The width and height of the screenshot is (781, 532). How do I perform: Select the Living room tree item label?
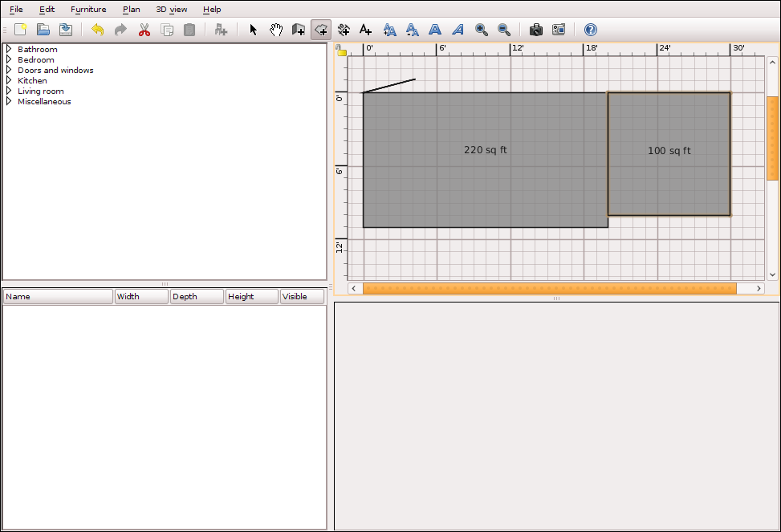tap(41, 91)
